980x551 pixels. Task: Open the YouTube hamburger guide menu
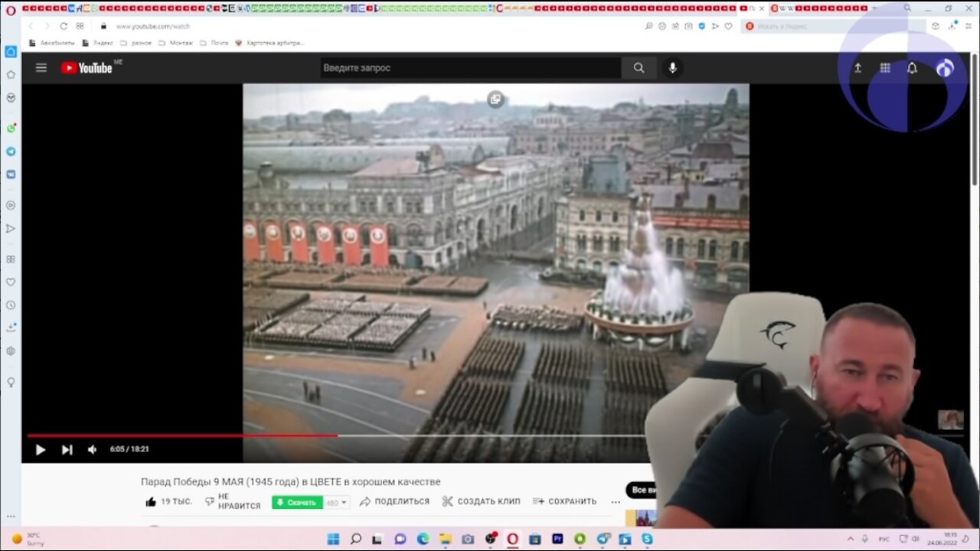point(41,67)
